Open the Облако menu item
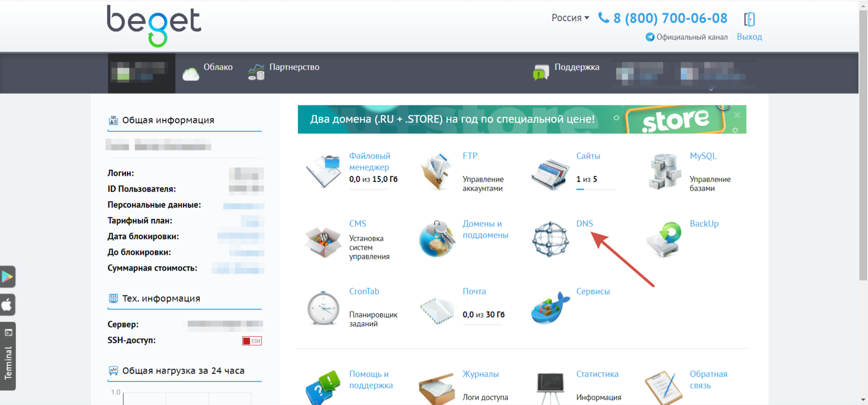Image resolution: width=868 pixels, height=405 pixels. 218,67
